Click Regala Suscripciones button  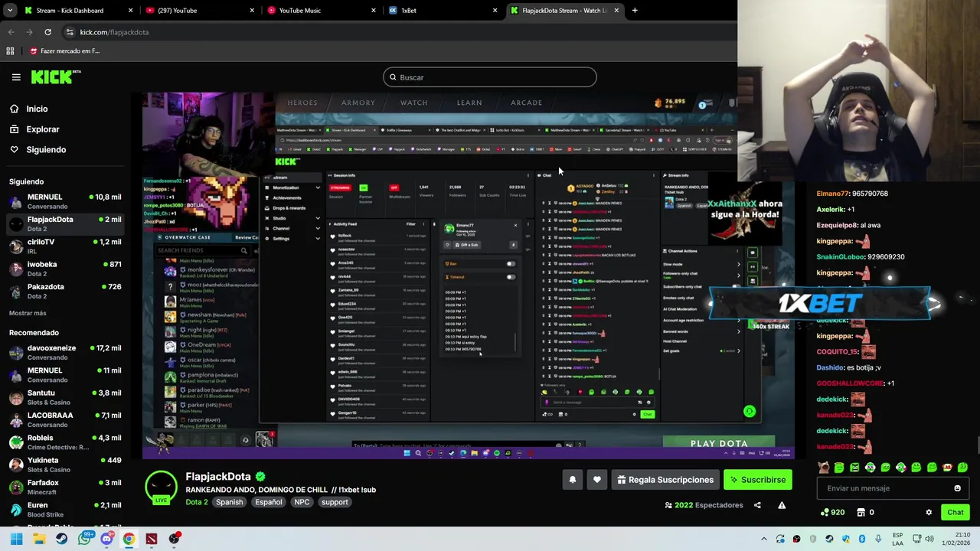(x=665, y=480)
